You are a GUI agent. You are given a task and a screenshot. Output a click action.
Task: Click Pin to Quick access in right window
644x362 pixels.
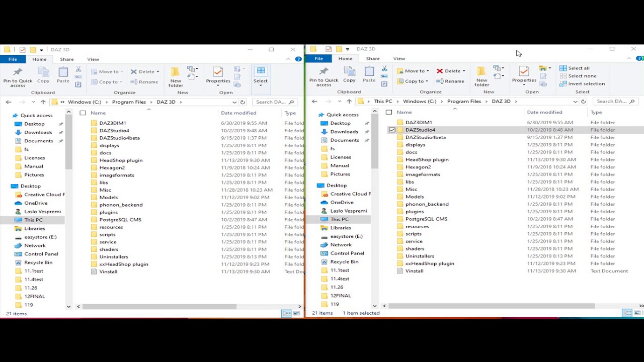tap(324, 76)
